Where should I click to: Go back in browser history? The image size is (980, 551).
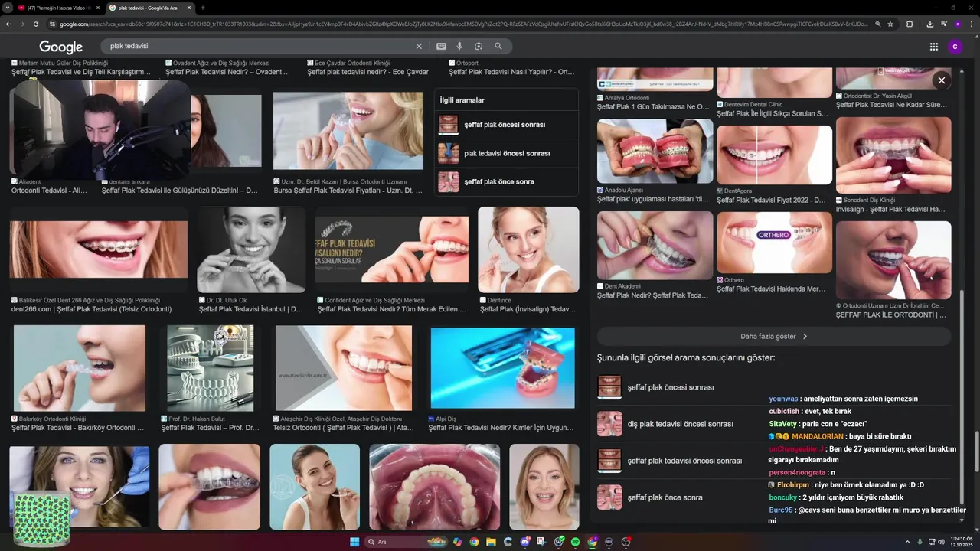click(x=8, y=24)
